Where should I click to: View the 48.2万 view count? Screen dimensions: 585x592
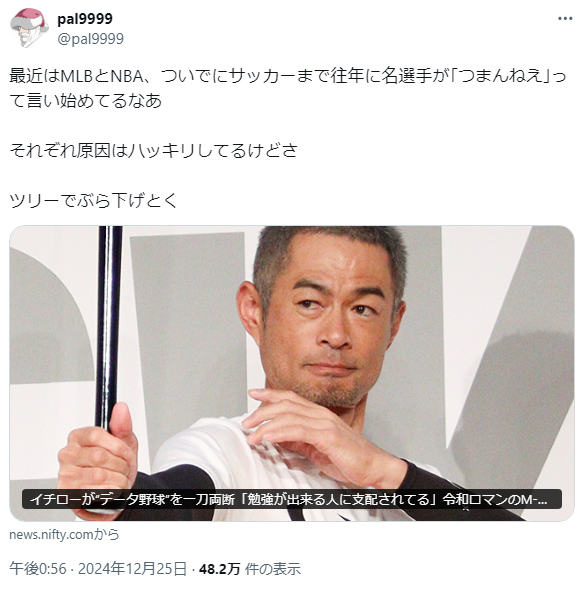pos(219,568)
